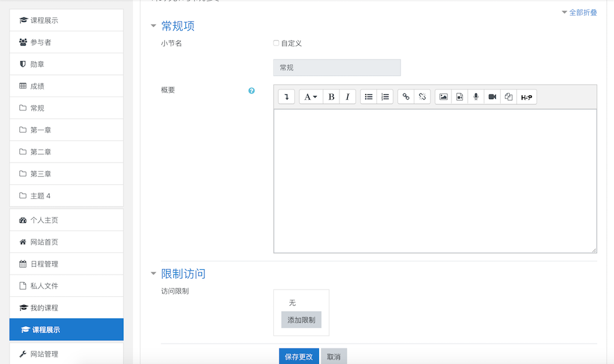Enable the 自定义 checkbox

276,43
